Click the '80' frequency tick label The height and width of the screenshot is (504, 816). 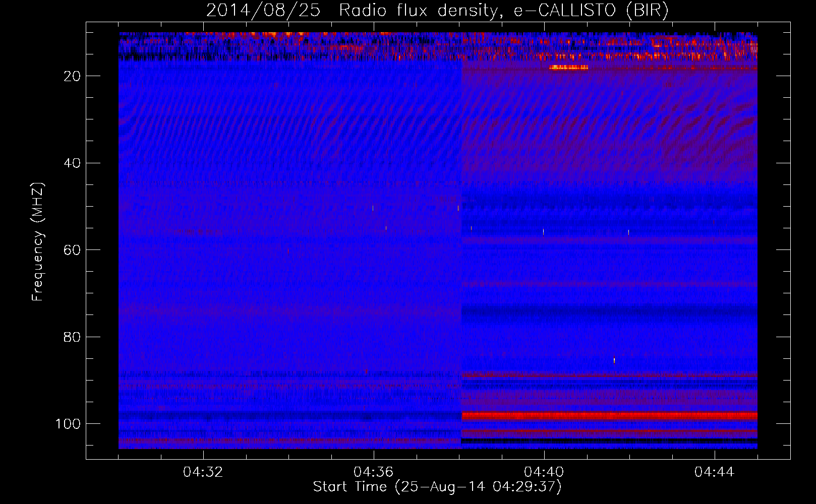72,337
